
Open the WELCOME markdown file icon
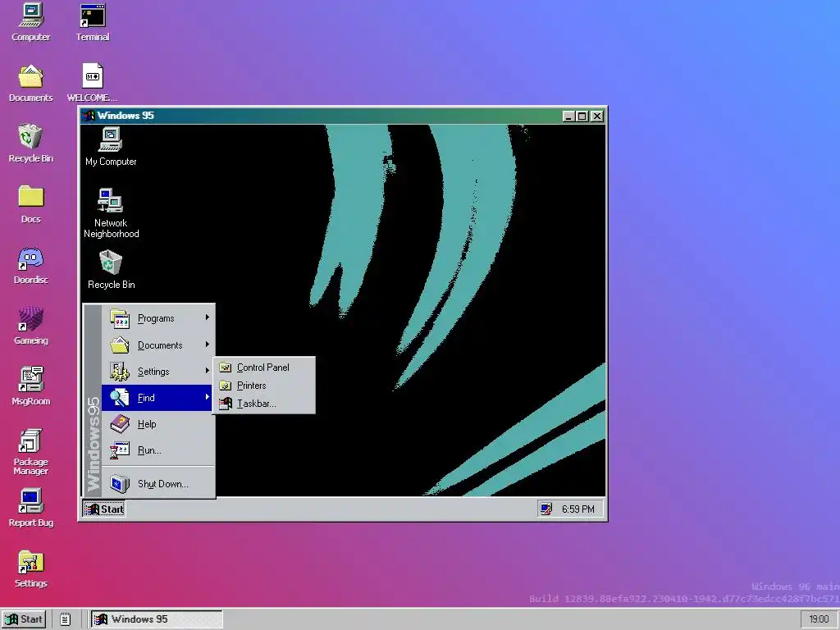coord(92,83)
